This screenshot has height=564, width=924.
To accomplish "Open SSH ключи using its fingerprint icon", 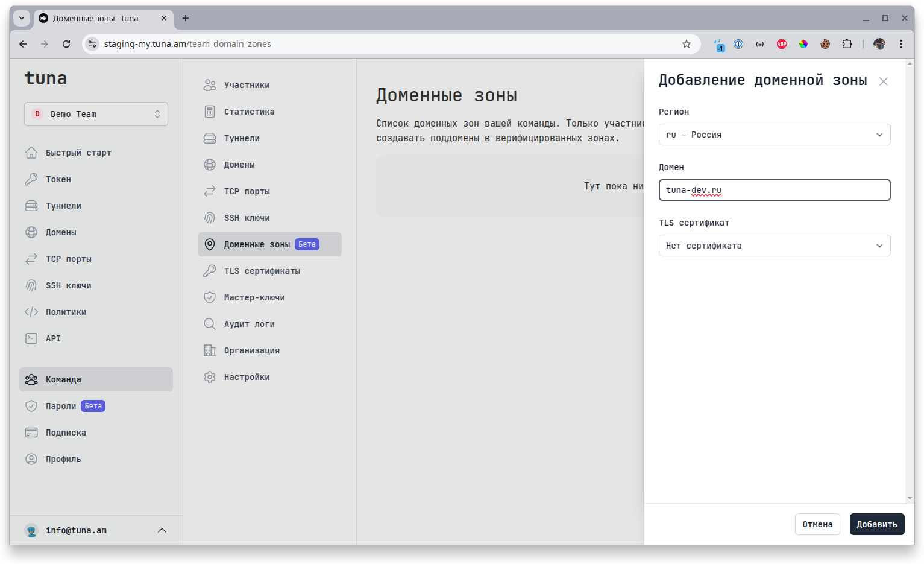I will tap(31, 285).
